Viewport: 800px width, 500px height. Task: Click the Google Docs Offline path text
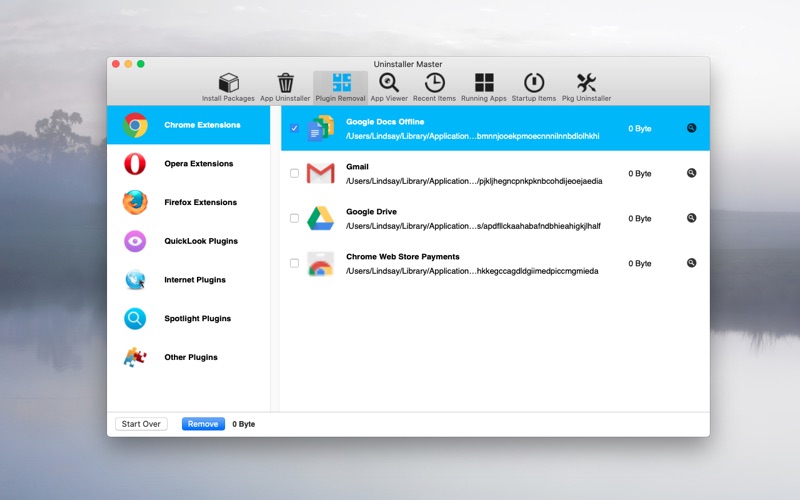click(472, 136)
